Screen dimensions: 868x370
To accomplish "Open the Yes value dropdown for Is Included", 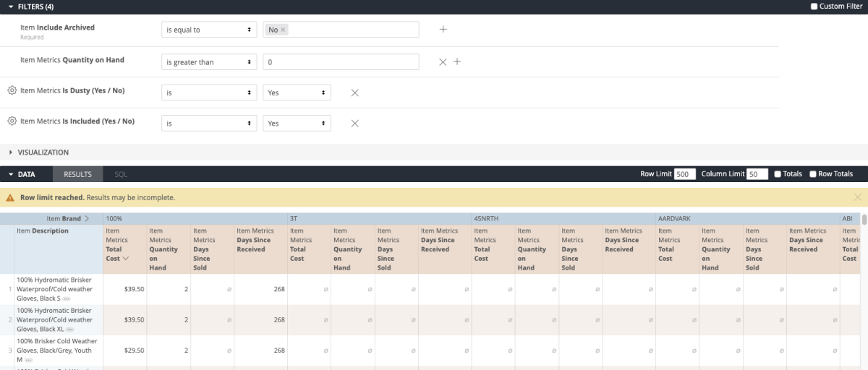I will [297, 123].
